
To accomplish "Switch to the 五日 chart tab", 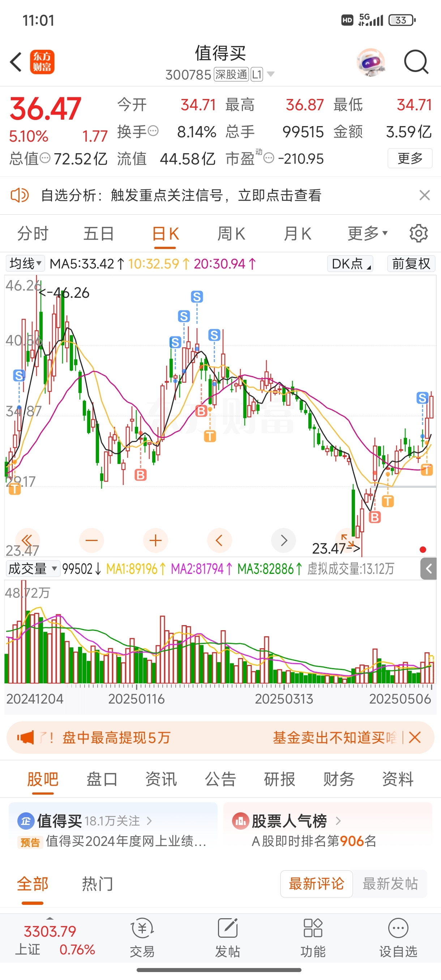I will click(x=99, y=233).
